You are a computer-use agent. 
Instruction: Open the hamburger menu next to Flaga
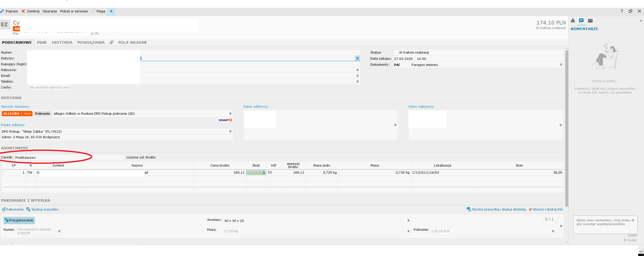pos(111,11)
